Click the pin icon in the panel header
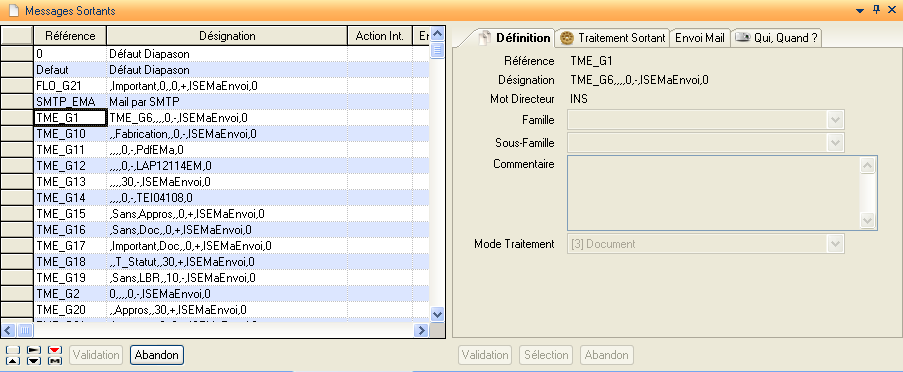903x372 pixels. (877, 10)
